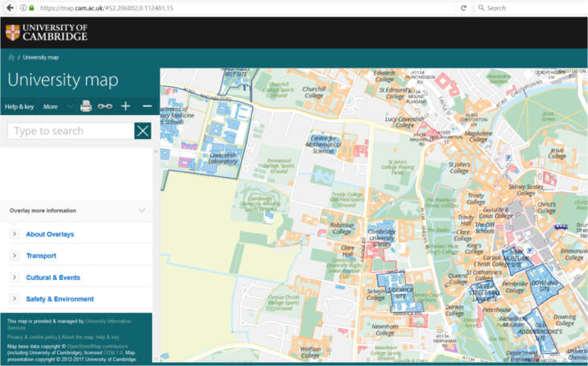This screenshot has height=366, width=588.
Task: Reload the page with refresh icon
Action: [x=463, y=8]
